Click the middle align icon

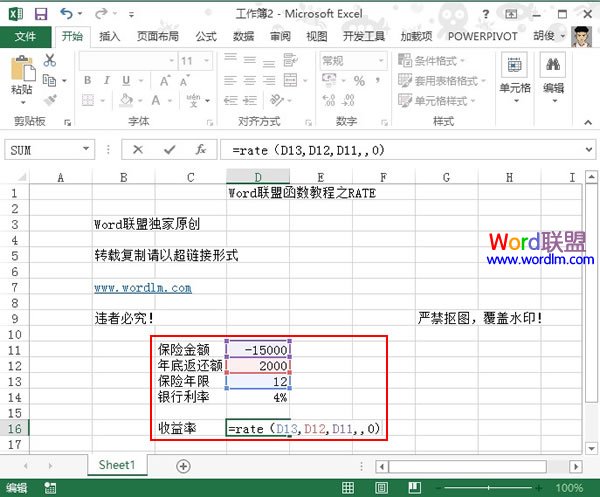249,60
